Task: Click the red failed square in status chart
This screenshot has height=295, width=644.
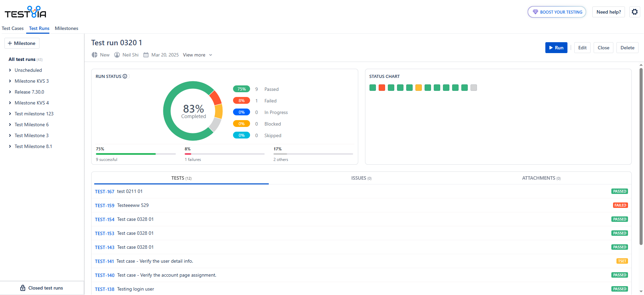Action: tap(382, 88)
